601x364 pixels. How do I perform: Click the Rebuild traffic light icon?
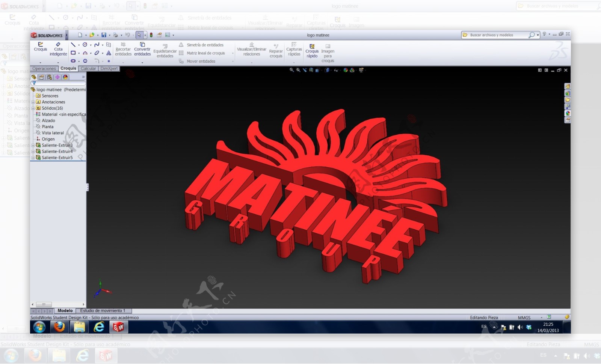point(151,35)
